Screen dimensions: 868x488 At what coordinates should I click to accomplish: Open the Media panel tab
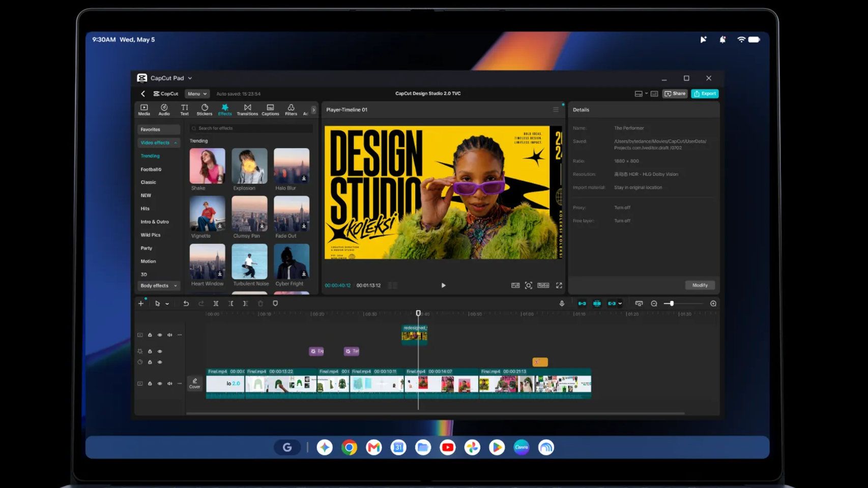144,110
